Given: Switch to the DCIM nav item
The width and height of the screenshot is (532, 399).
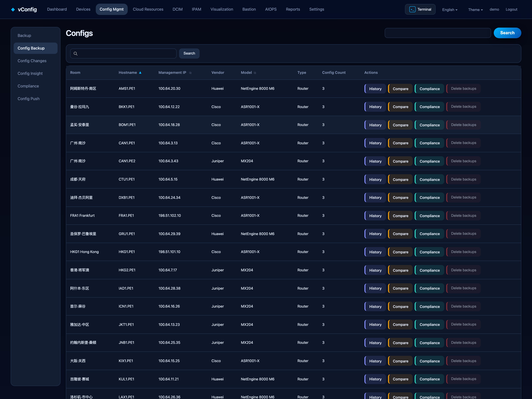Looking at the screenshot, I should pos(178,9).
